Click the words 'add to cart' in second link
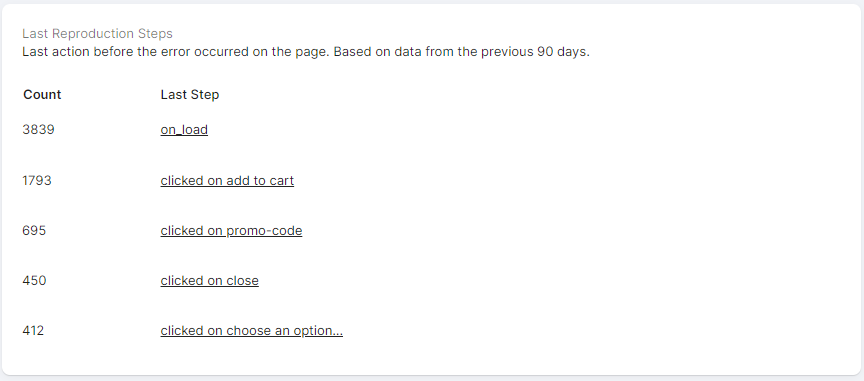The height and width of the screenshot is (381, 864). click(x=260, y=180)
